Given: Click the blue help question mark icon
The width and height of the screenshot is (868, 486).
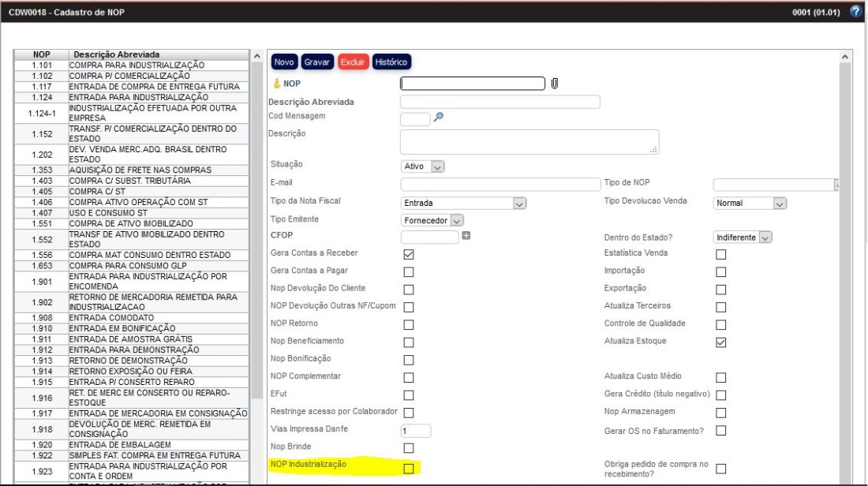Looking at the screenshot, I should click(855, 13).
